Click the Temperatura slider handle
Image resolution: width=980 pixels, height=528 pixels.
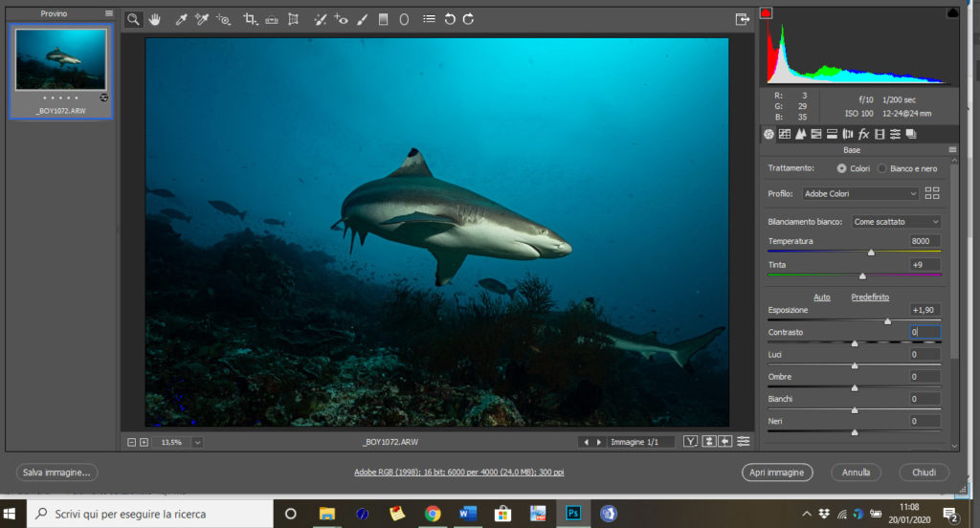coord(871,253)
